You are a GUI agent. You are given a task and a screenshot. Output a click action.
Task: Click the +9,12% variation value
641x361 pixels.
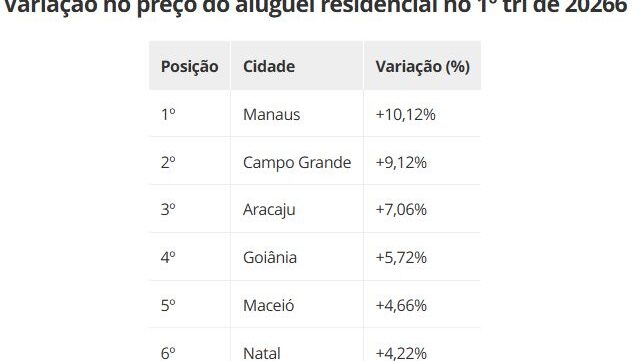click(401, 162)
